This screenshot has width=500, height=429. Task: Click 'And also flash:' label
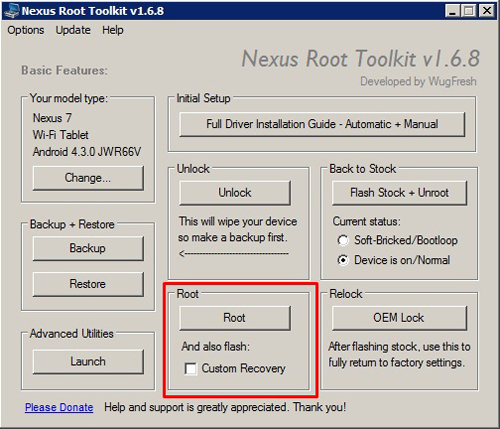point(216,347)
